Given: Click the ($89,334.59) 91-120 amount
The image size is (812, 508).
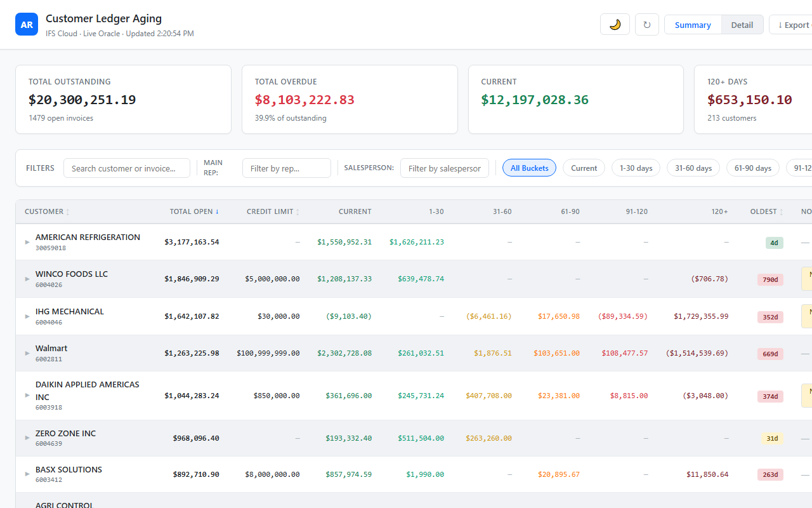Looking at the screenshot, I should click(622, 316).
